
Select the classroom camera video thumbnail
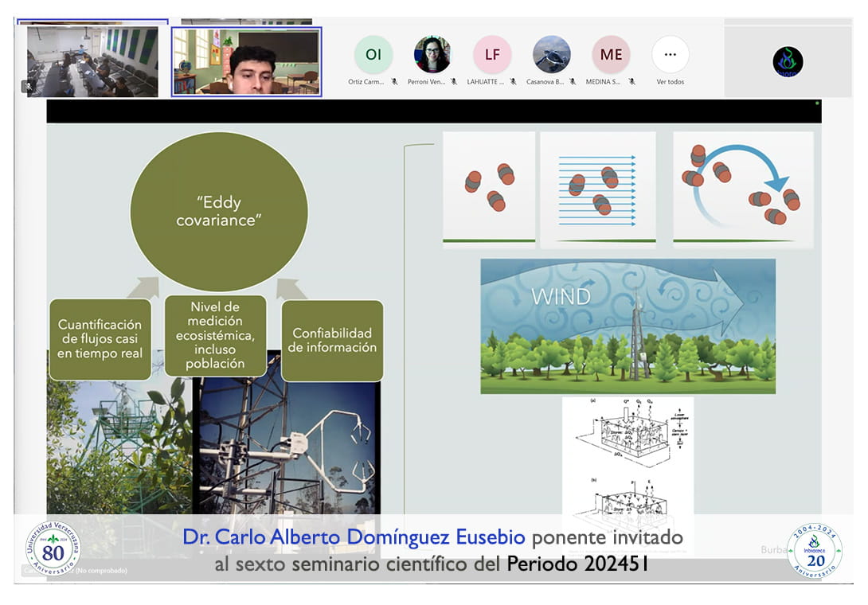92,60
